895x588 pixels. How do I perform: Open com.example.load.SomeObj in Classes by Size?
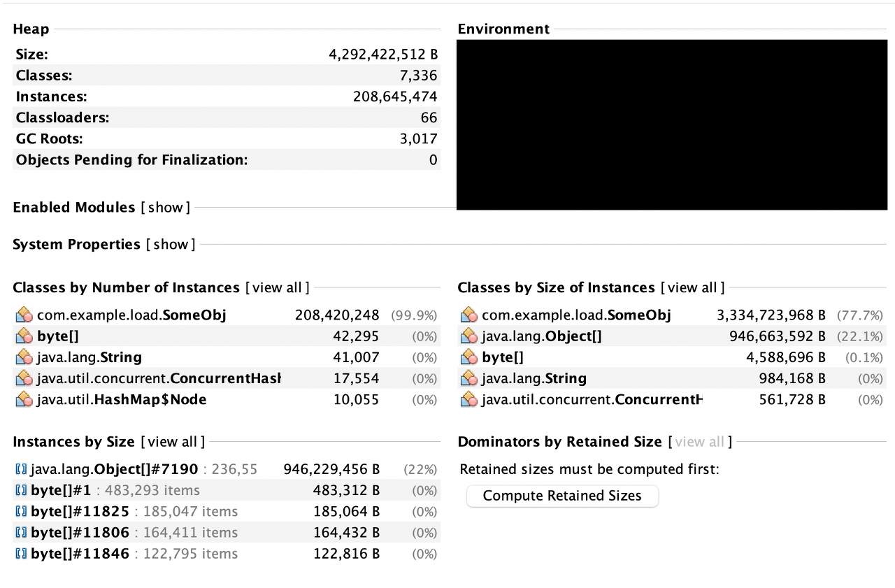click(x=576, y=315)
